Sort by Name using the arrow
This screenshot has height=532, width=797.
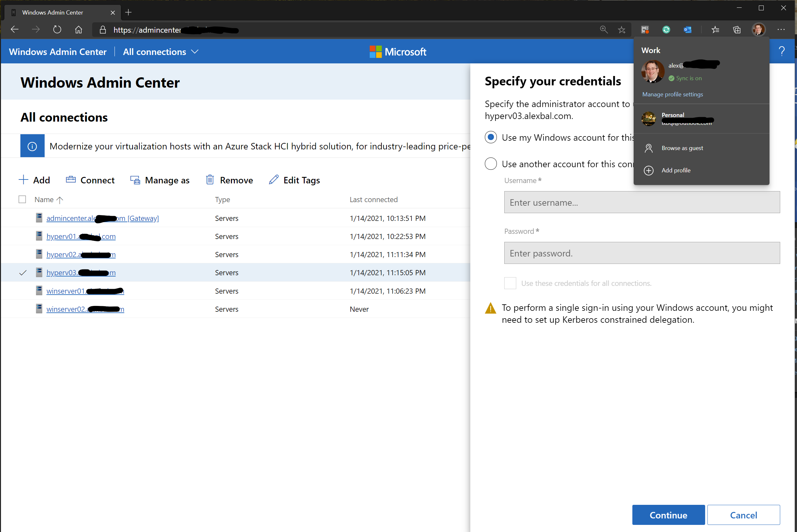60,200
